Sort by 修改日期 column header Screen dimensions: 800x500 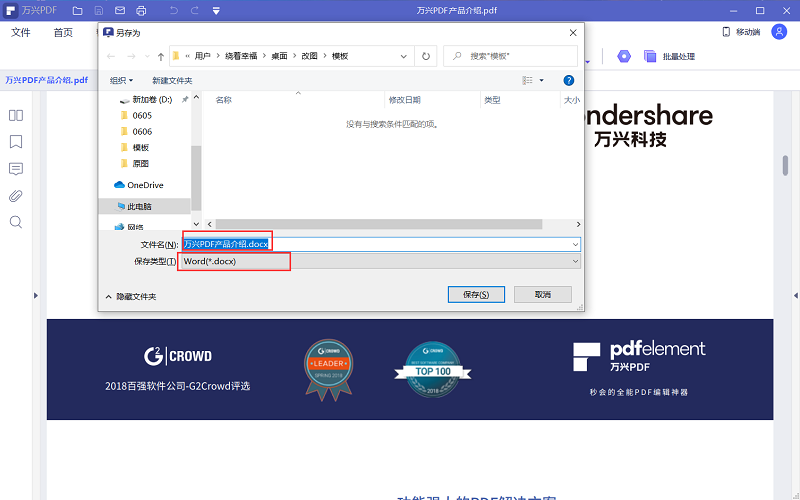pos(405,100)
